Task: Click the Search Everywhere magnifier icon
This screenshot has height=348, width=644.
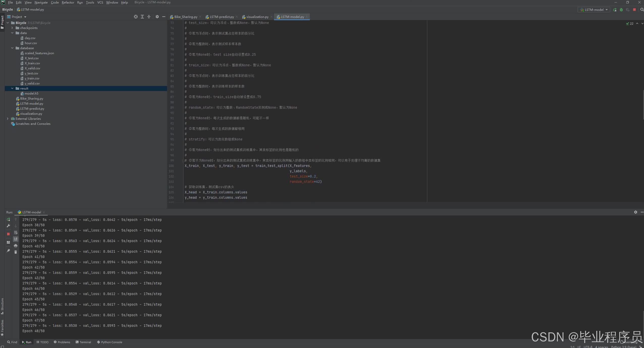Action: coord(642,10)
